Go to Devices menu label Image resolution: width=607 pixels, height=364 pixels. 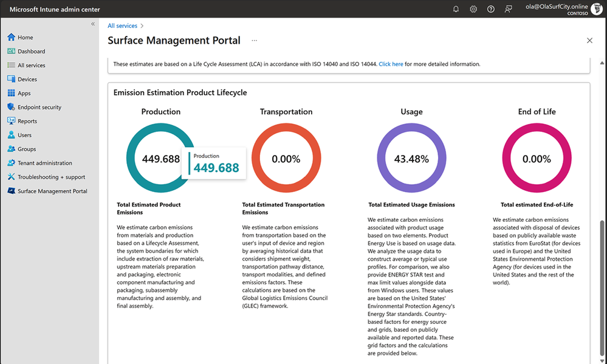27,80
